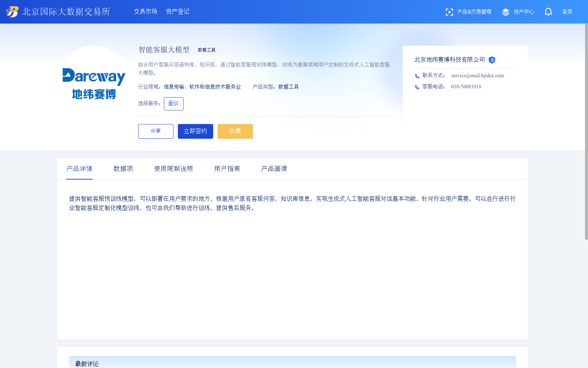Click the 收藏 button
The width and height of the screenshot is (588, 368).
point(235,131)
